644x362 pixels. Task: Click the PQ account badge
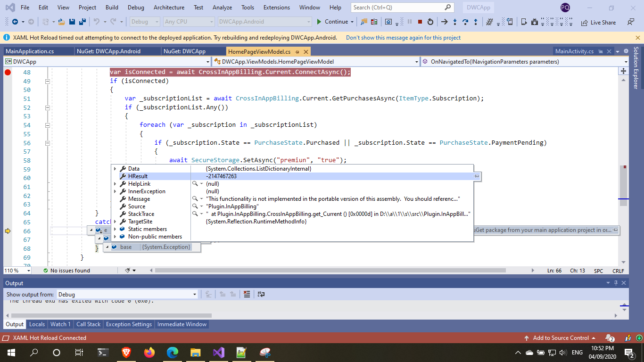[x=565, y=8]
